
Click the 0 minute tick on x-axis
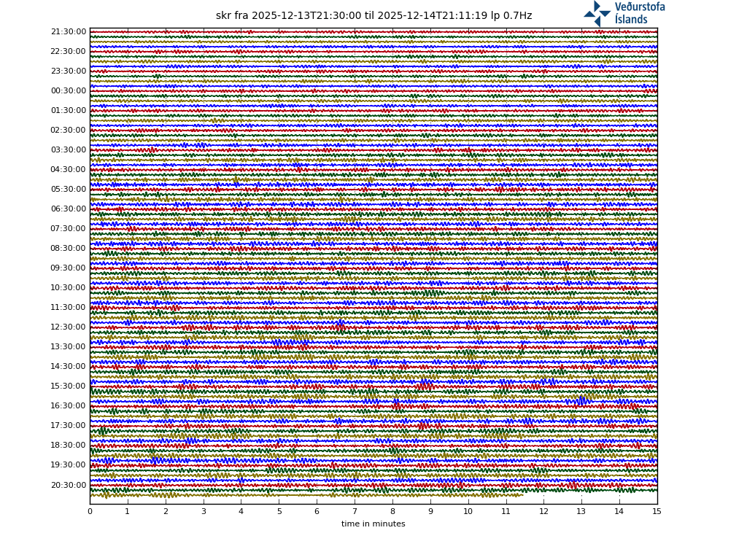(x=90, y=511)
